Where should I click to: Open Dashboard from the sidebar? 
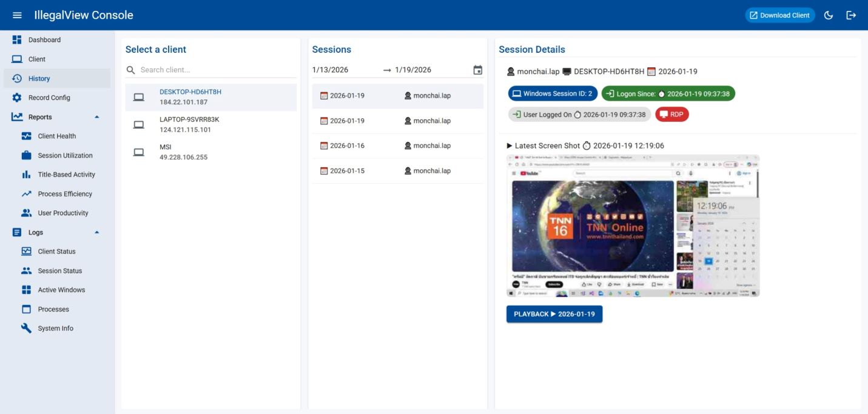coord(44,40)
